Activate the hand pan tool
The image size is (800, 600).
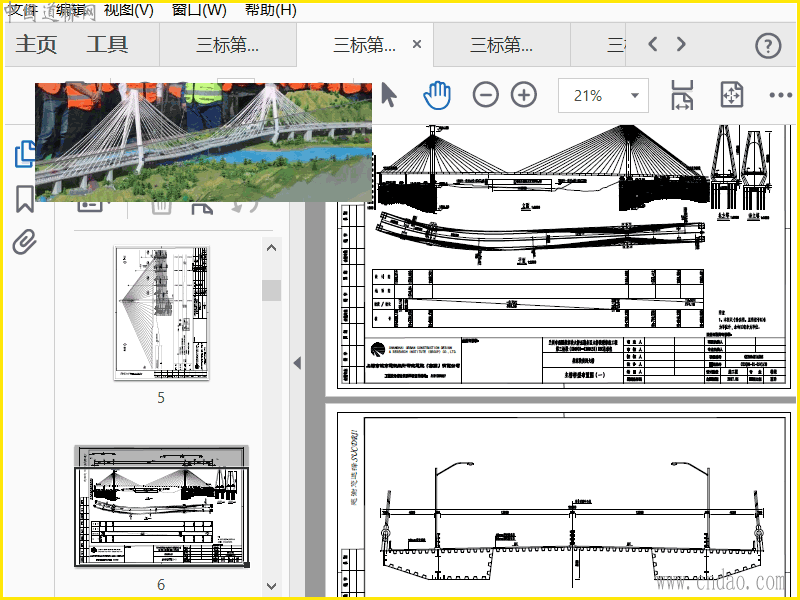[437, 95]
